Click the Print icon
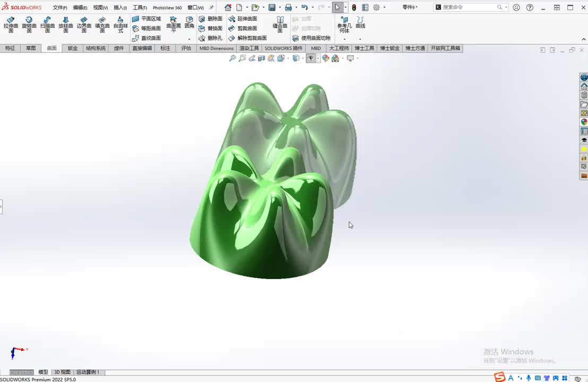Image resolution: width=588 pixels, height=382 pixels. click(288, 7)
